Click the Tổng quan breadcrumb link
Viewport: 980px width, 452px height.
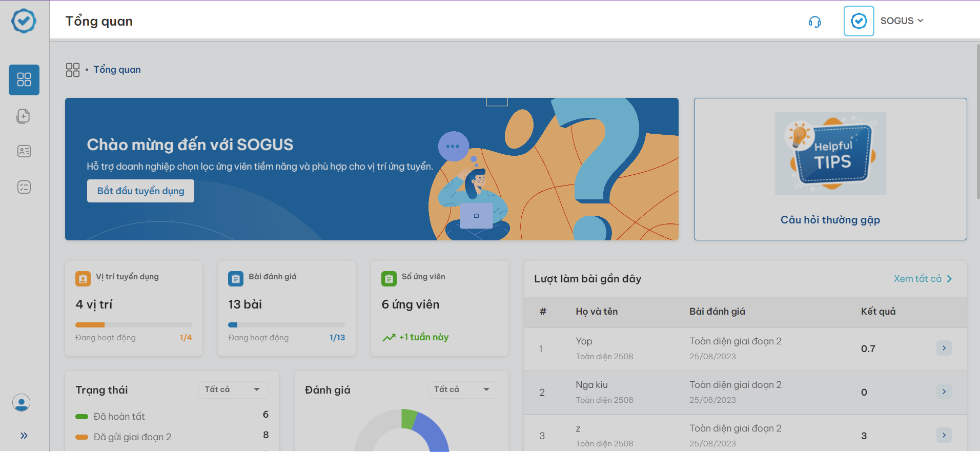(x=117, y=70)
